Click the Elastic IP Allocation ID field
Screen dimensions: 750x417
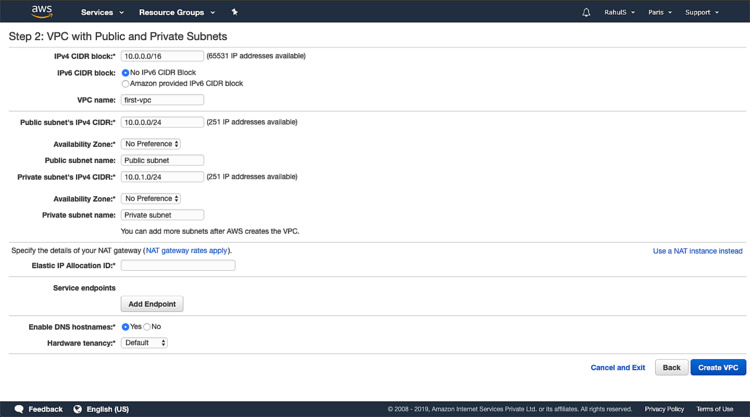178,265
